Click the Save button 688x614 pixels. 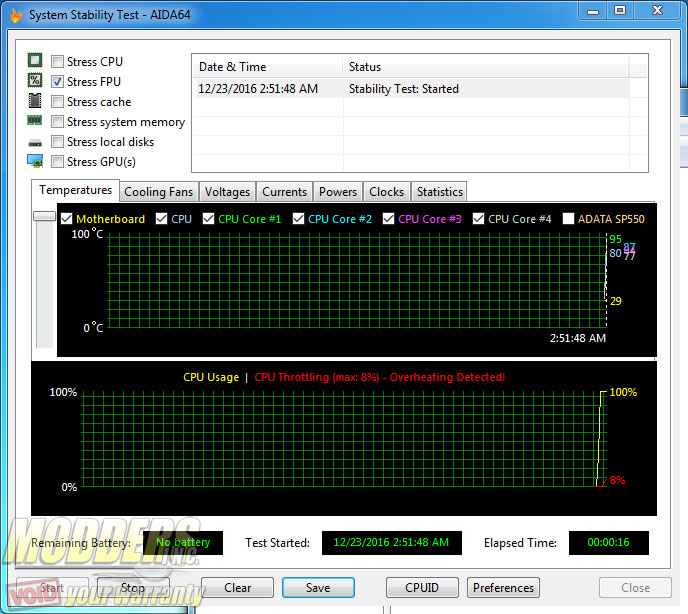coord(318,588)
